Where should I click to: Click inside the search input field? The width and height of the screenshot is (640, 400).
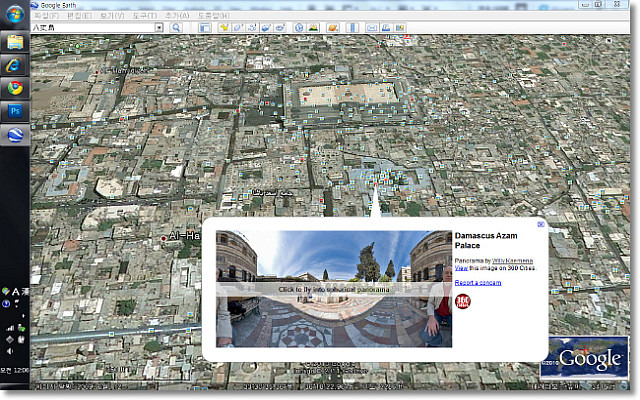[93, 27]
